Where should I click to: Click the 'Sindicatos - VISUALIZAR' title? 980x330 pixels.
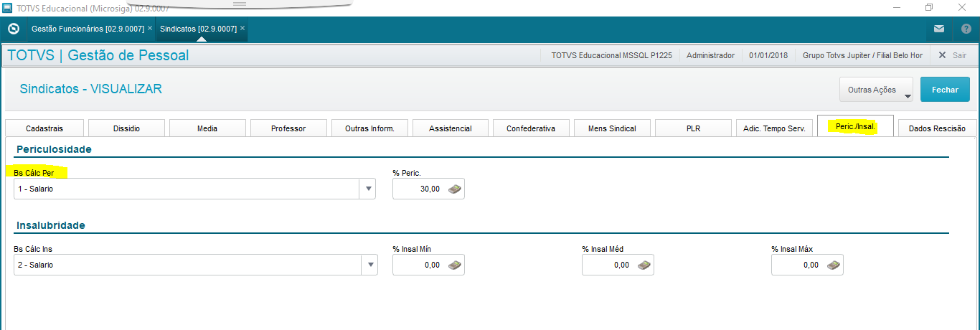point(91,89)
